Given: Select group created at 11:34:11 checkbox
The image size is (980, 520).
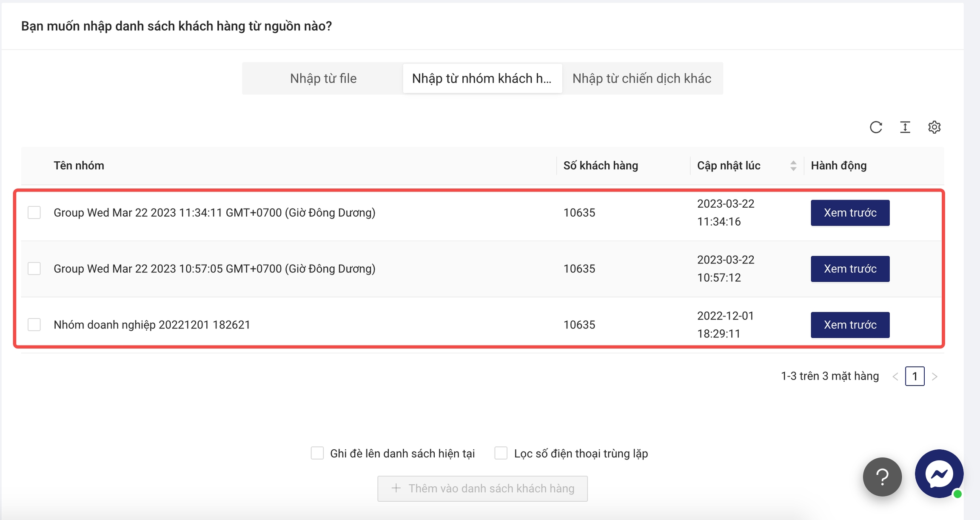Looking at the screenshot, I should 34,212.
